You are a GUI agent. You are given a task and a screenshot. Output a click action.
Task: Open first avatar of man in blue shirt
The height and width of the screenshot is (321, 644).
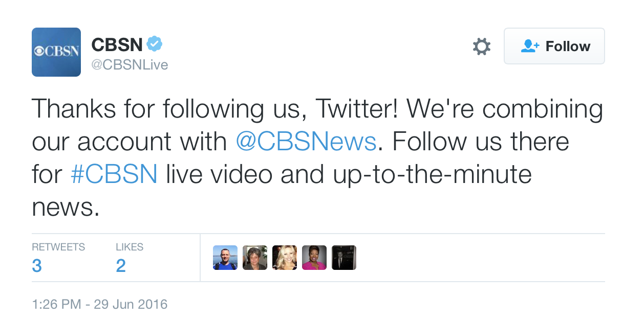(225, 258)
